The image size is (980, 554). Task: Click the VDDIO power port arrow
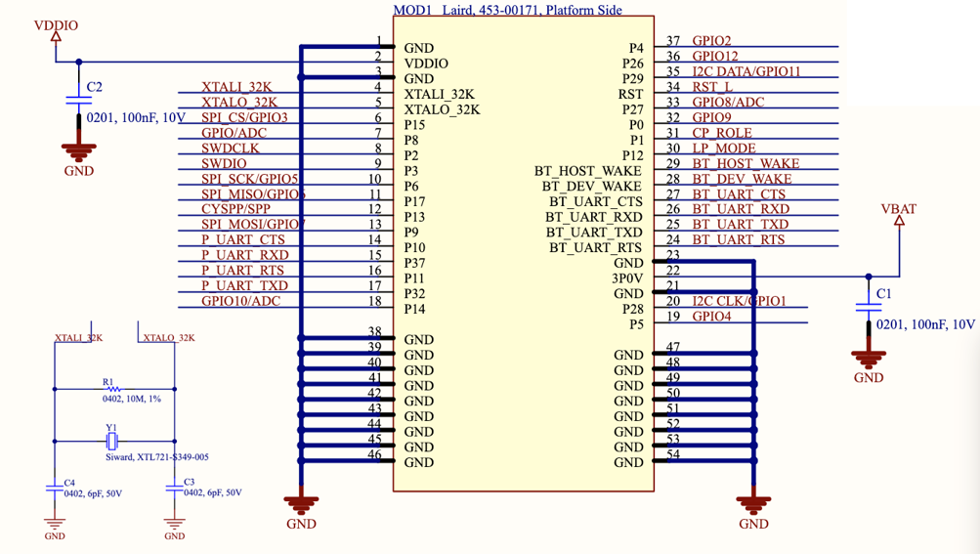tap(56, 37)
